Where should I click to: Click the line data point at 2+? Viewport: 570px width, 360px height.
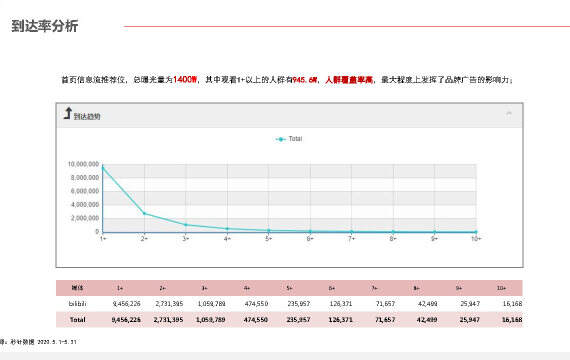click(144, 213)
